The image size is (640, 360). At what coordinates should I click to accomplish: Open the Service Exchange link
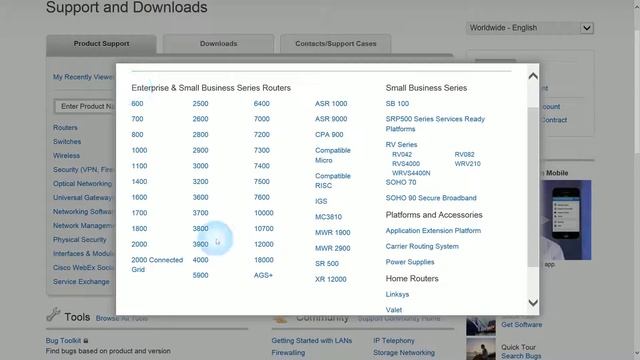[x=81, y=282]
